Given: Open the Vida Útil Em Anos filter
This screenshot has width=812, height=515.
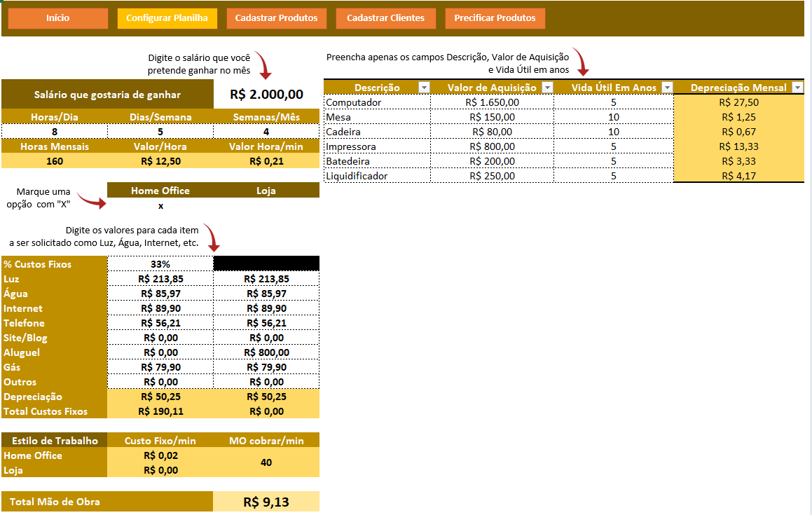Looking at the screenshot, I should (x=666, y=88).
